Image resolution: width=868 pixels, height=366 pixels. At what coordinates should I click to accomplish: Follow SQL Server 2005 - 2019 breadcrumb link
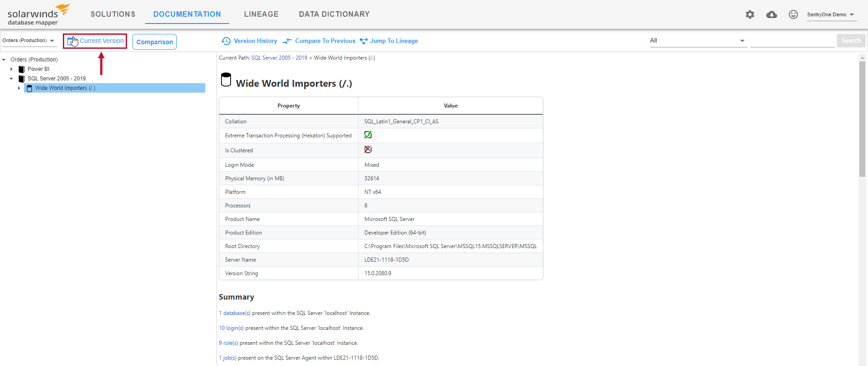point(279,58)
